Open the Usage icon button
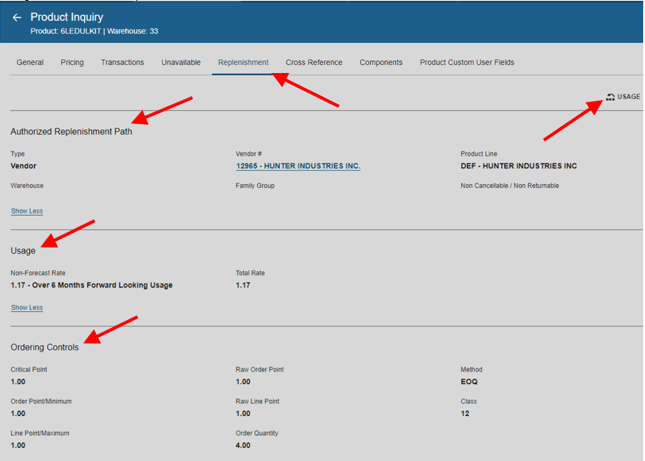645x461 pixels. 622,97
